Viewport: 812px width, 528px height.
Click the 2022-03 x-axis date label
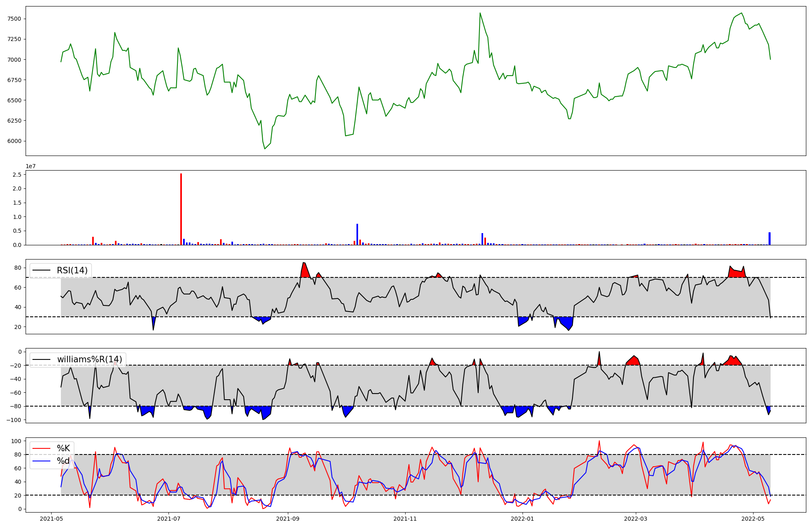[x=635, y=519]
